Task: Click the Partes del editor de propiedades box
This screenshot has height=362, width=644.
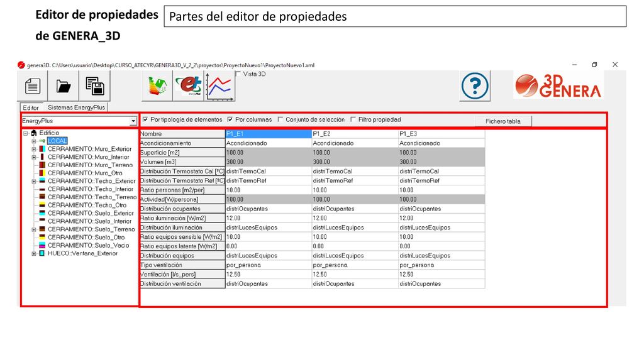Action: pyautogui.click(x=395, y=16)
